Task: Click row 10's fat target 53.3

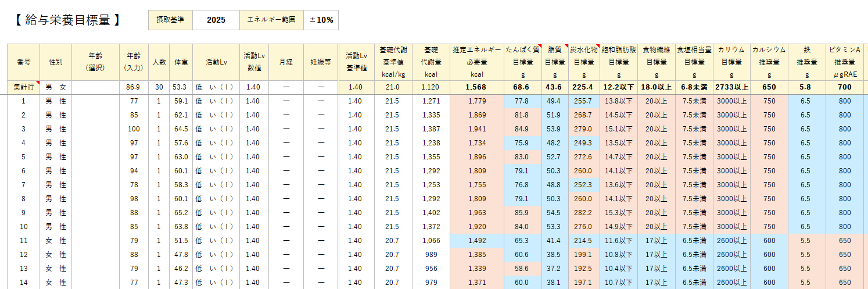Action: (554, 227)
